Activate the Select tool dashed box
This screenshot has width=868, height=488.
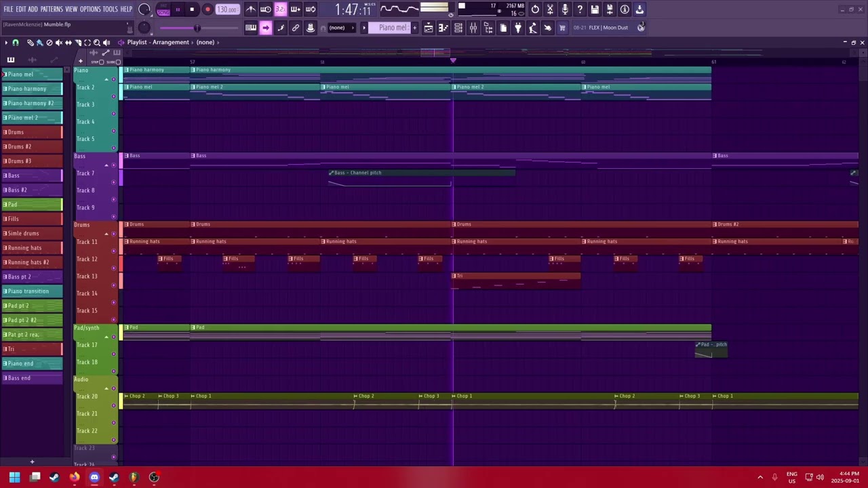87,42
